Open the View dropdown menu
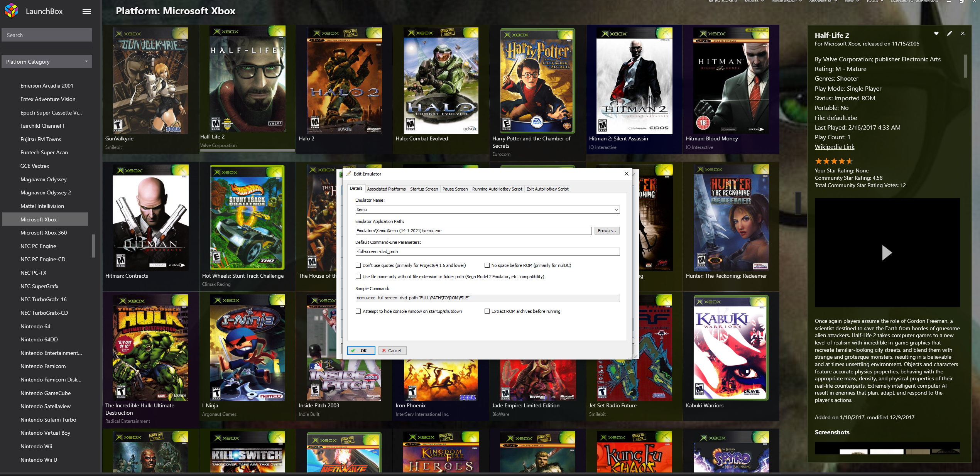980x476 pixels. [x=852, y=1]
